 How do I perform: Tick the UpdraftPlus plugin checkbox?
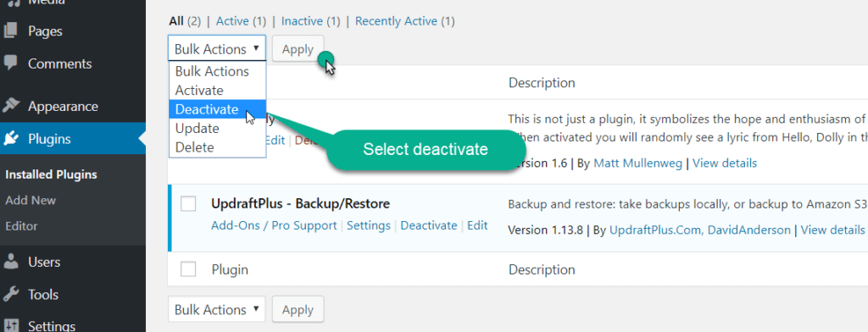(x=188, y=204)
